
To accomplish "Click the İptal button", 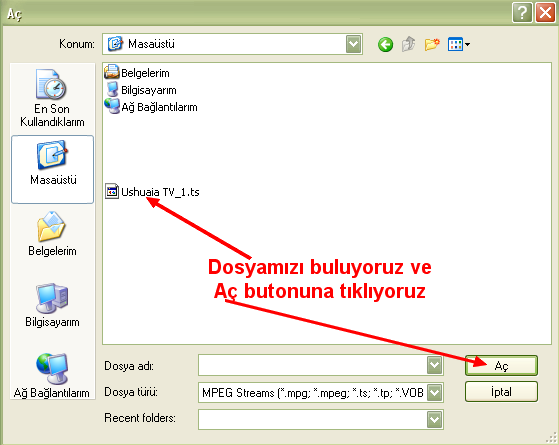I will [501, 392].
